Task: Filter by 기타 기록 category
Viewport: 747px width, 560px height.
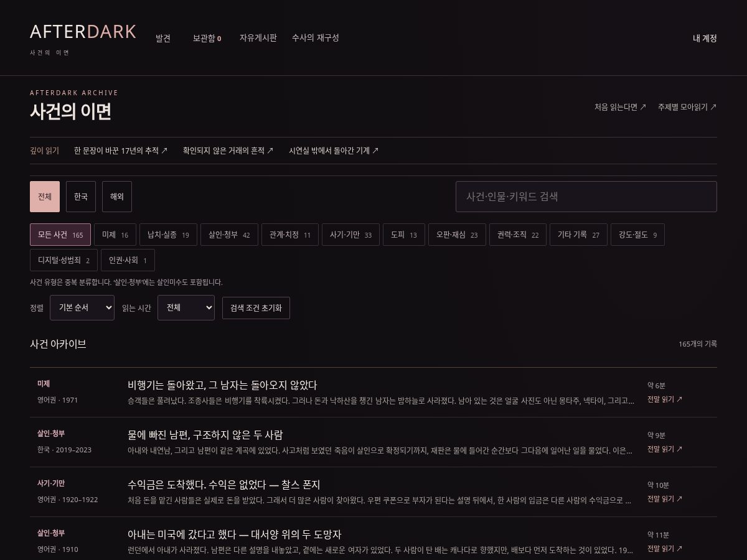Action: (578, 235)
